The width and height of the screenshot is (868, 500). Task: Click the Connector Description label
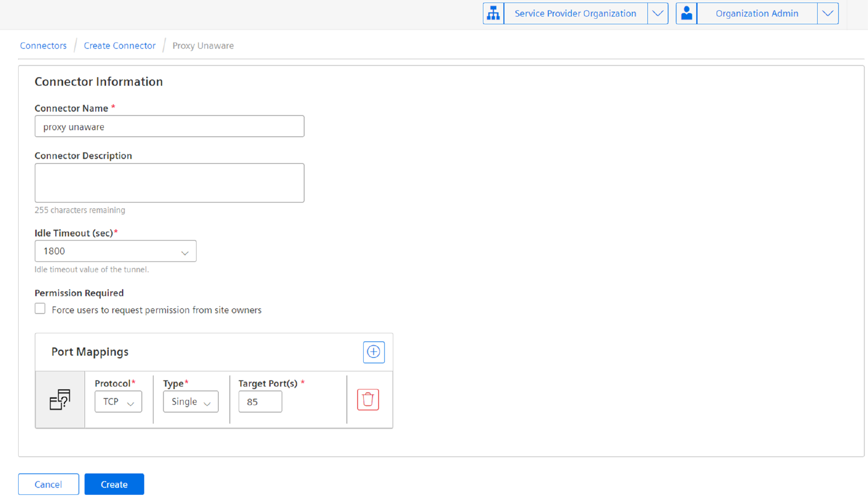tap(83, 156)
